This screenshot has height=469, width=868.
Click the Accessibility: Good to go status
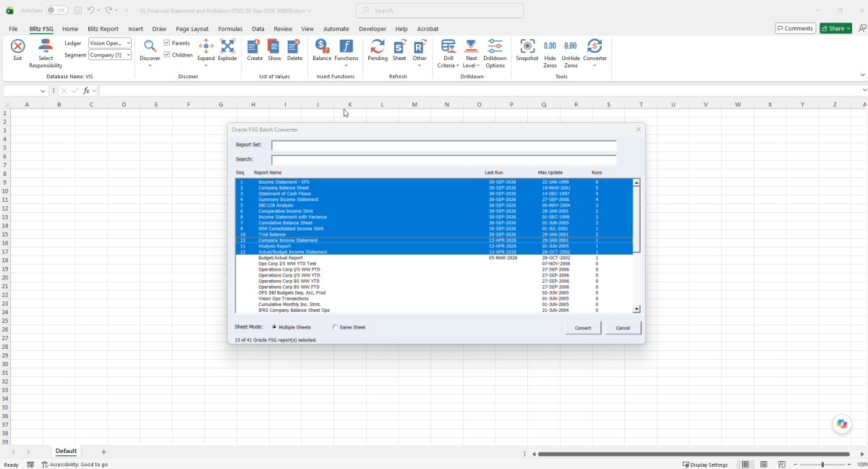(75, 465)
